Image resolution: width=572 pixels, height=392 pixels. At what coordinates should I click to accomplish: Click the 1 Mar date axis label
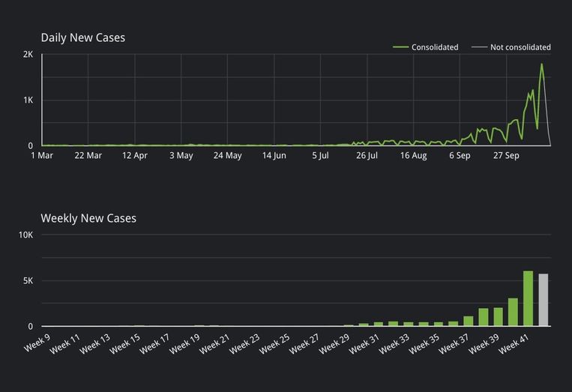pyautogui.click(x=42, y=156)
